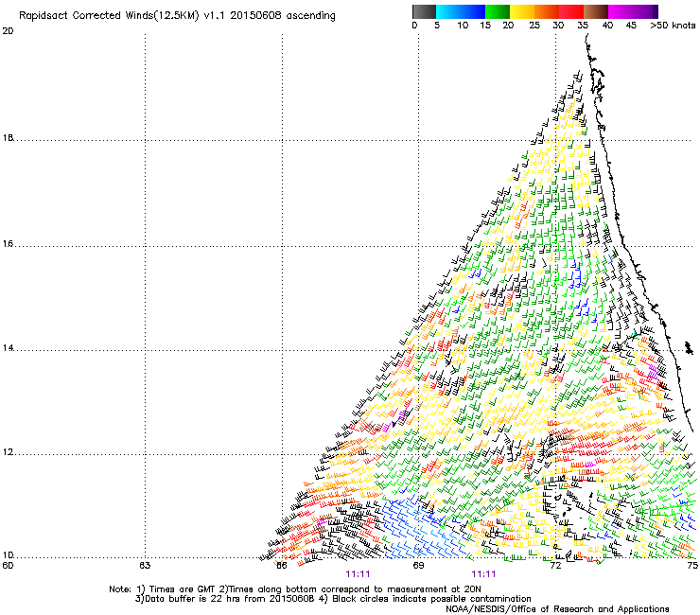Screen dimensions: 700x615
Task: Click the latitude label '16'
Action: pos(8,244)
